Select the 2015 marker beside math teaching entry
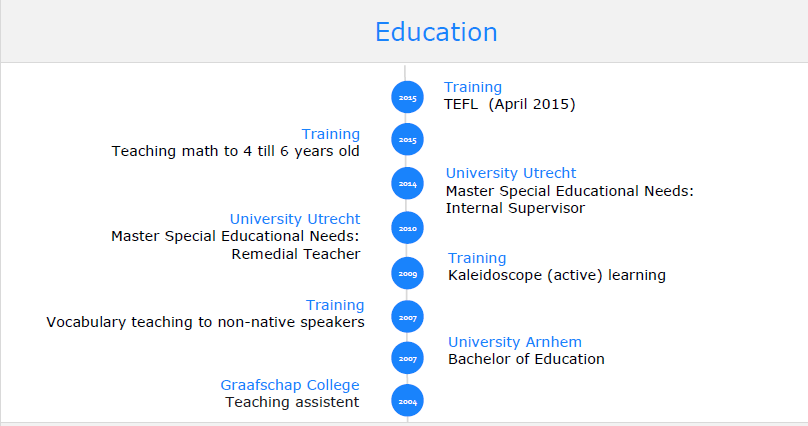The width and height of the screenshot is (808, 426). 407,140
